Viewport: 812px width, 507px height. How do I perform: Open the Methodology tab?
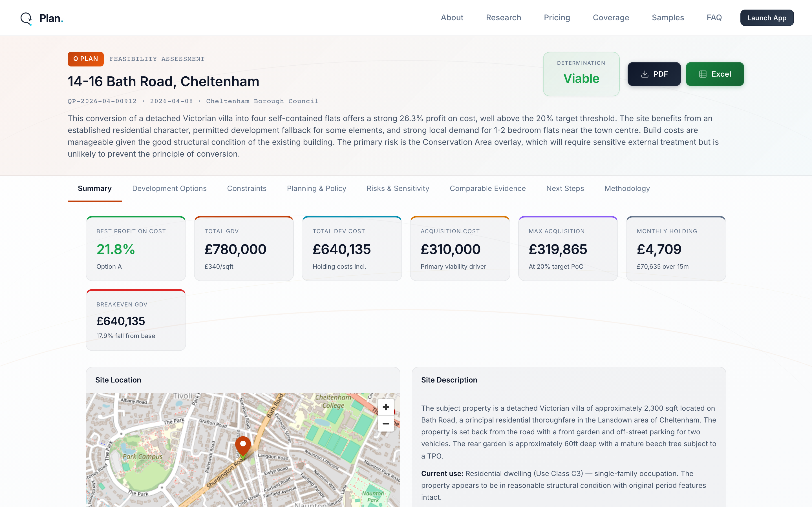(627, 188)
